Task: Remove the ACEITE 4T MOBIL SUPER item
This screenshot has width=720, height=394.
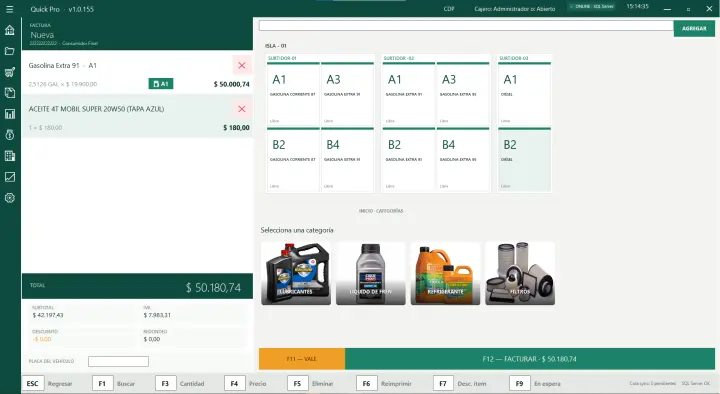Action: (x=242, y=109)
